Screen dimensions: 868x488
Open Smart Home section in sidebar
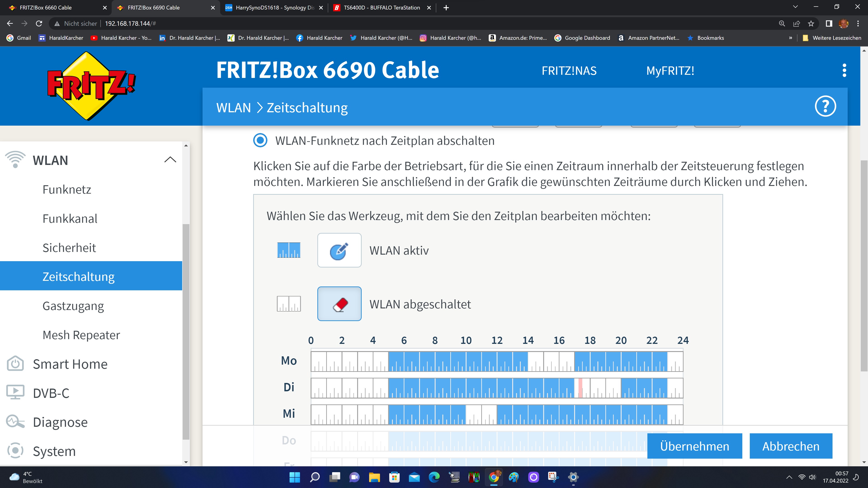70,364
